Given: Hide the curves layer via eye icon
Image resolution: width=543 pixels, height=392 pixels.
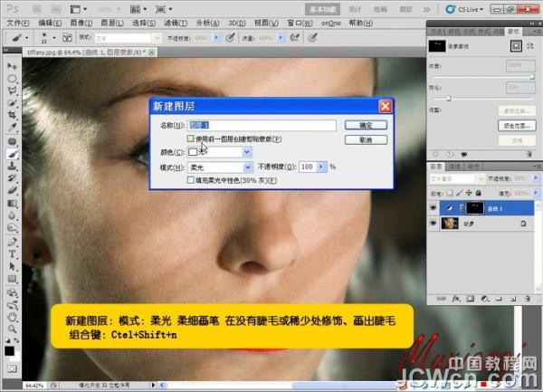Looking at the screenshot, I should [x=434, y=207].
